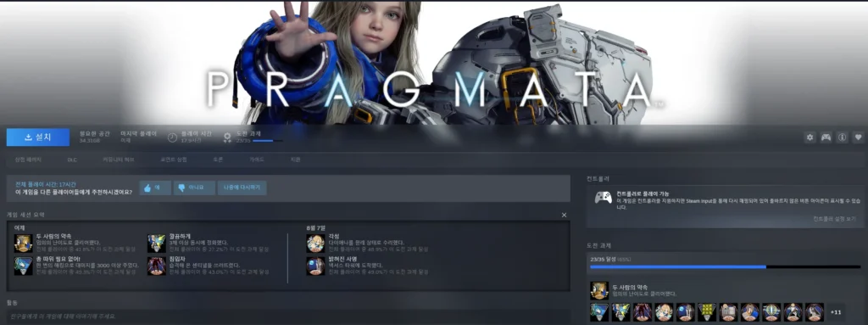Open the 가이드 tab
The height and width of the screenshot is (325, 868).
[256, 160]
